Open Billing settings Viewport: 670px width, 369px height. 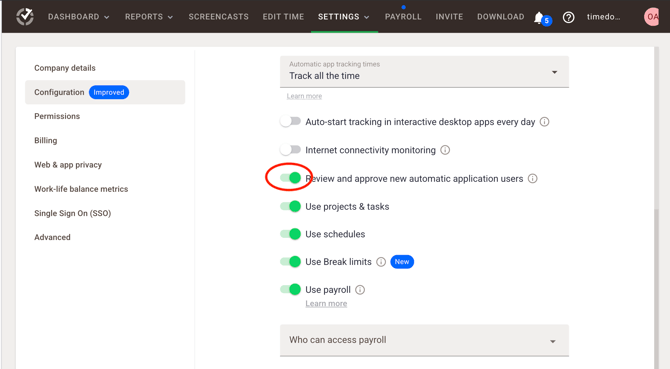click(x=46, y=141)
